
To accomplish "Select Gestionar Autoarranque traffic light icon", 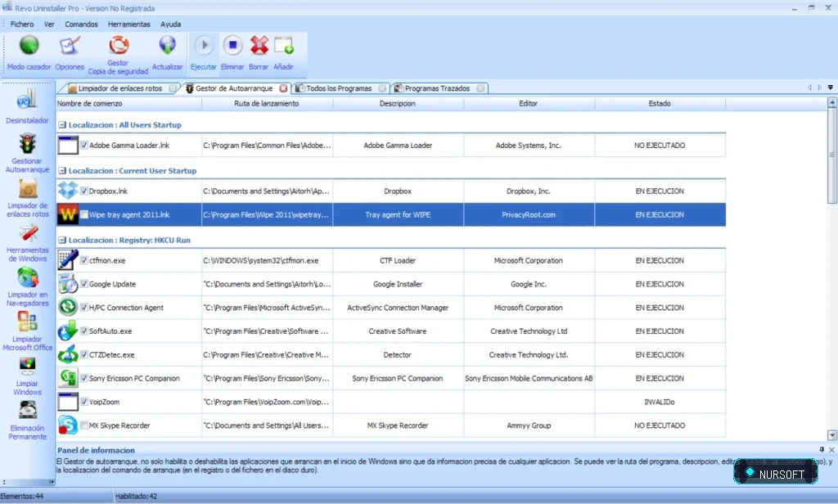I will point(27,143).
